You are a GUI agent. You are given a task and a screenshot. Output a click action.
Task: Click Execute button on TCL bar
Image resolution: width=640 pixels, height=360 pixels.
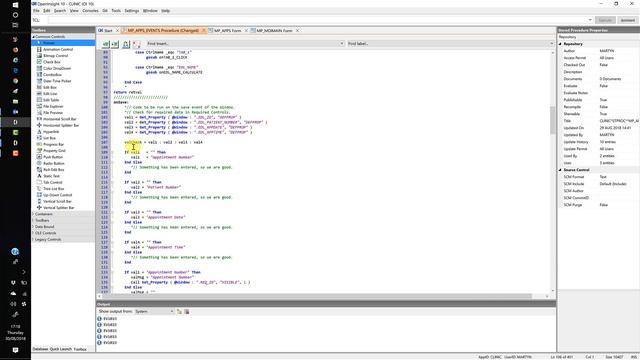pyautogui.click(x=605, y=20)
